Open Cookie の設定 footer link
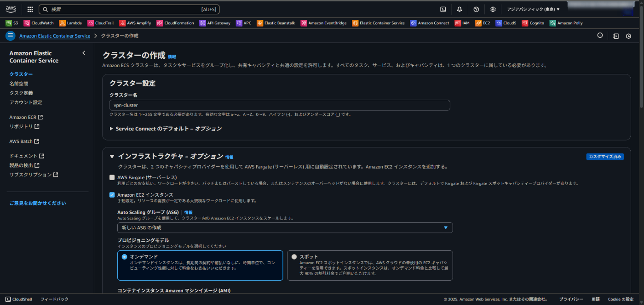Screen dimensions: 644x305 coord(621,299)
